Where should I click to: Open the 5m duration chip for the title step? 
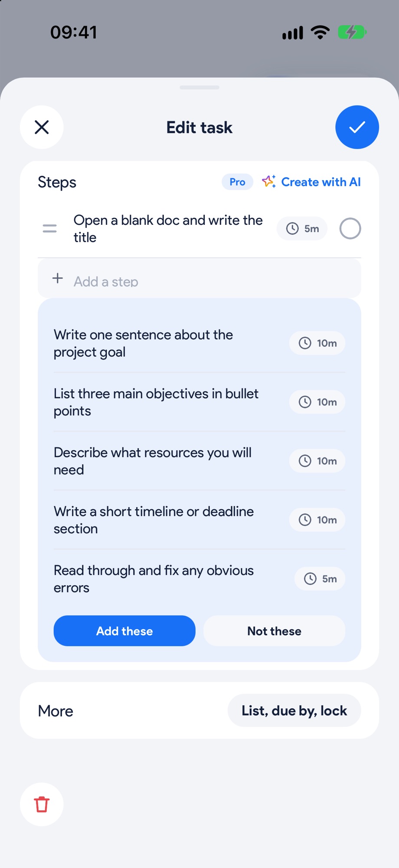point(302,228)
